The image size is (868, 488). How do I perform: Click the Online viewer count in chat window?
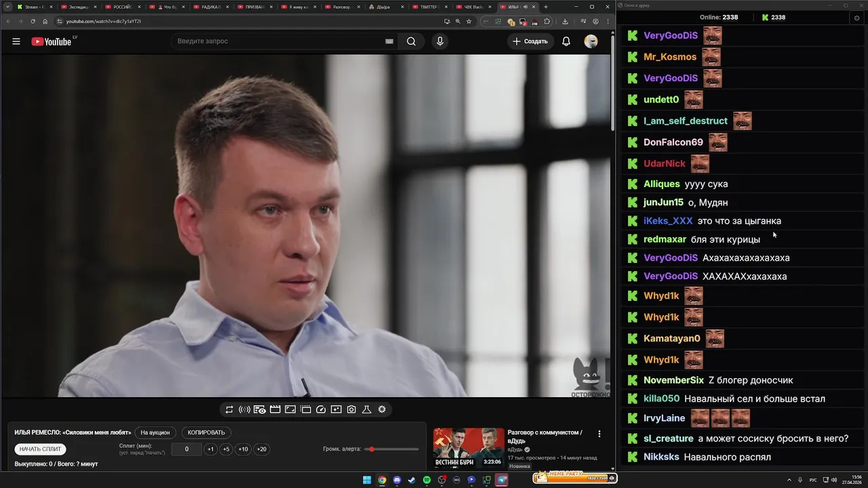tap(719, 18)
